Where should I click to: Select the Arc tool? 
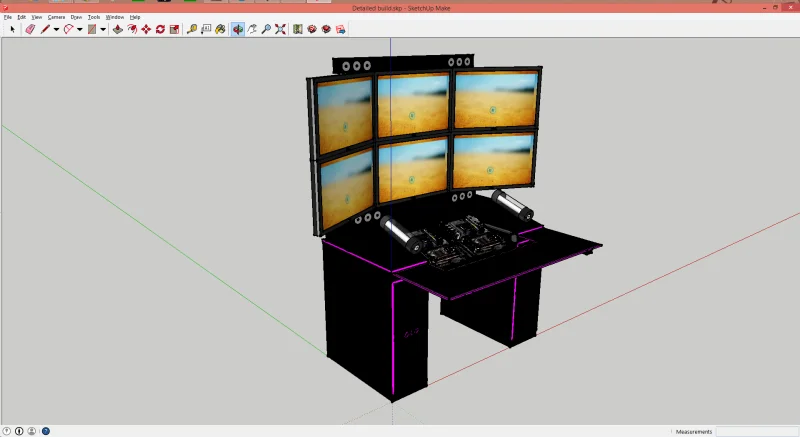(x=68, y=30)
